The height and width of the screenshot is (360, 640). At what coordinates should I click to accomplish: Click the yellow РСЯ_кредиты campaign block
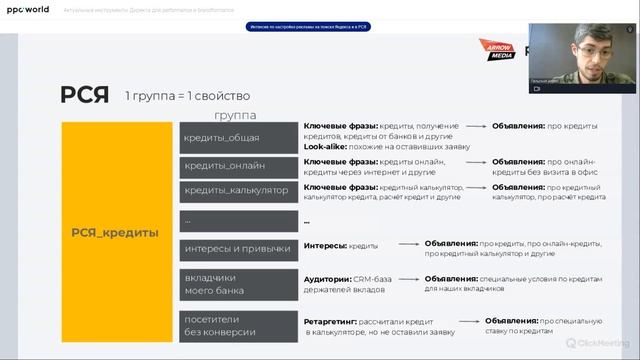[x=117, y=232]
